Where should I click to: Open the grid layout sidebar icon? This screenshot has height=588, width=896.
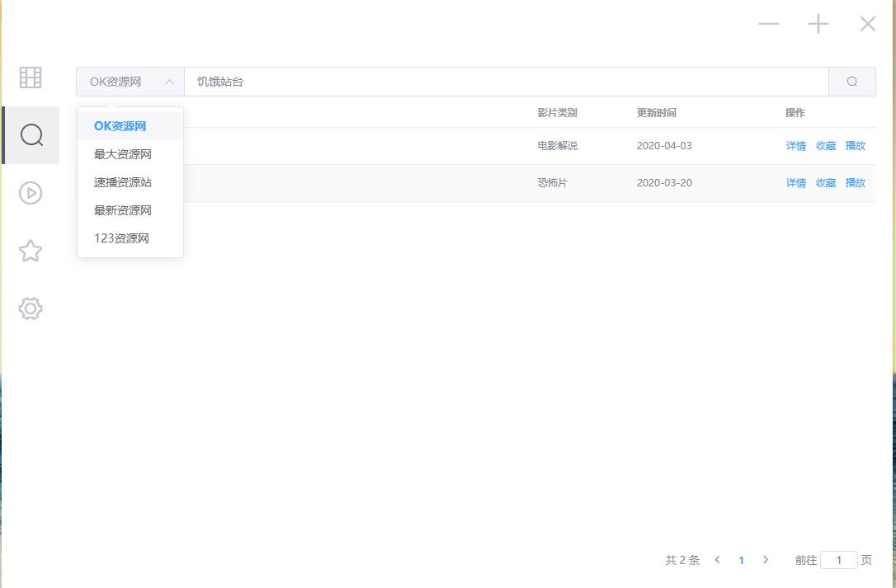tap(31, 77)
